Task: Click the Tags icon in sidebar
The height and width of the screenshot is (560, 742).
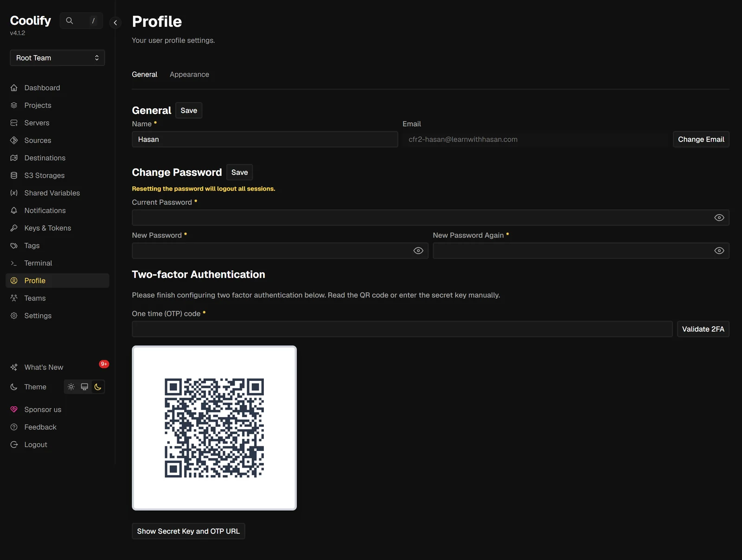Action: (x=14, y=245)
